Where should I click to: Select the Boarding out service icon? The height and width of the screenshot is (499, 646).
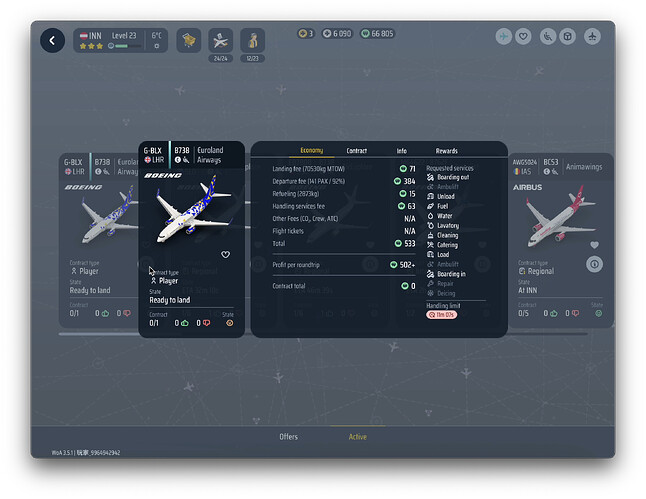pos(430,177)
